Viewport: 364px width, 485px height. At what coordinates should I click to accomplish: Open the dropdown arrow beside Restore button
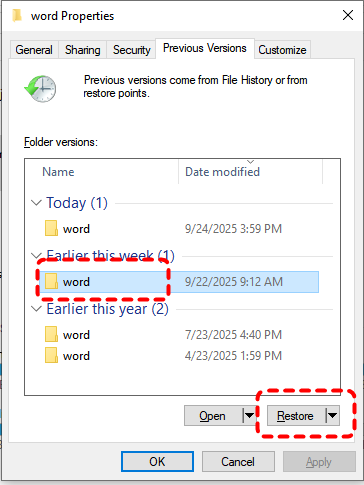pyautogui.click(x=332, y=415)
